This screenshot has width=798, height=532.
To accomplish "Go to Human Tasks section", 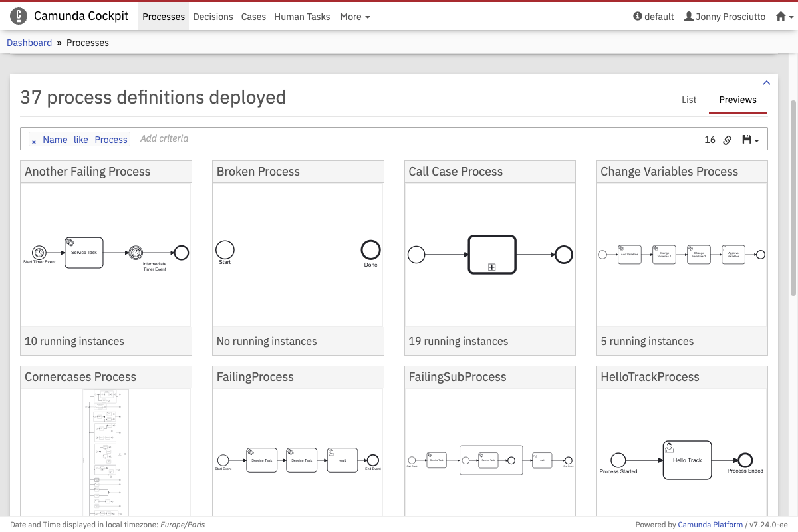I will click(302, 17).
